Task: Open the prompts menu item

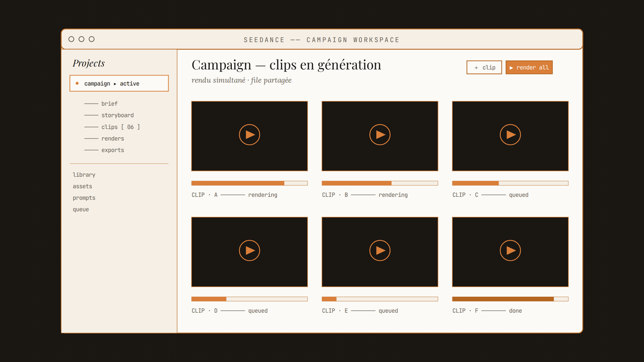Action: click(84, 198)
